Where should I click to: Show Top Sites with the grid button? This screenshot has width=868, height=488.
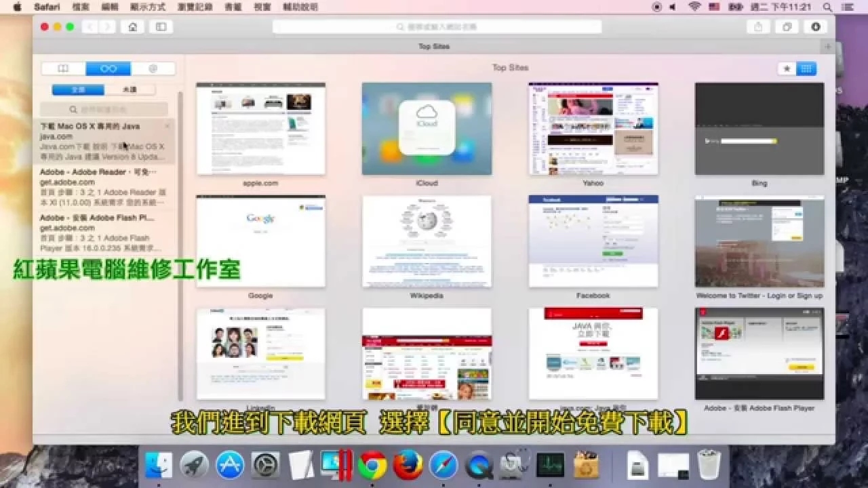[806, 68]
